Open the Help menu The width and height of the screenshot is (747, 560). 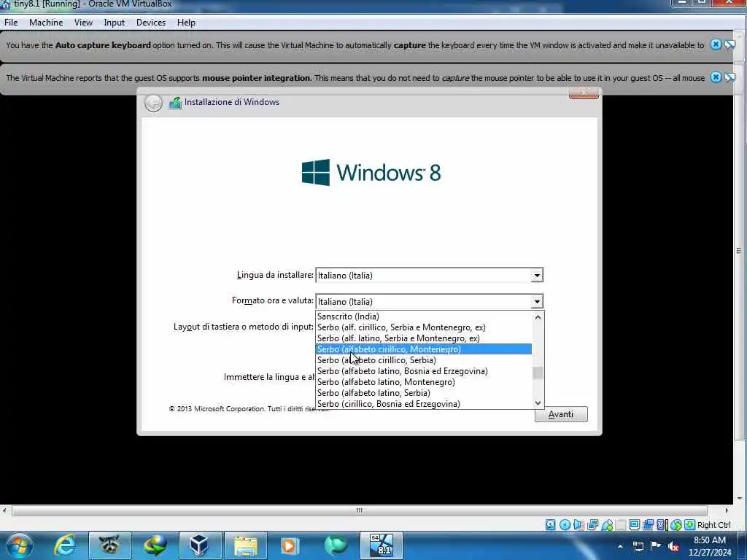[x=186, y=23]
